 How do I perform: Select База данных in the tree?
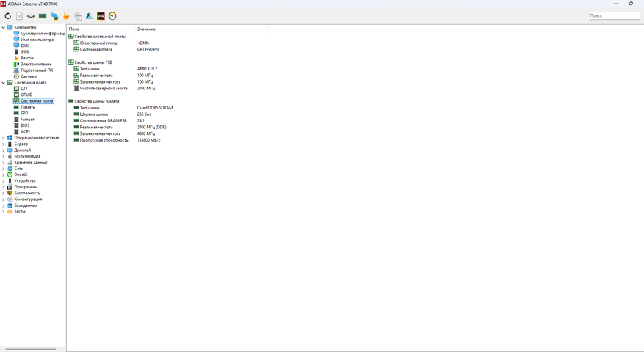tap(26, 205)
